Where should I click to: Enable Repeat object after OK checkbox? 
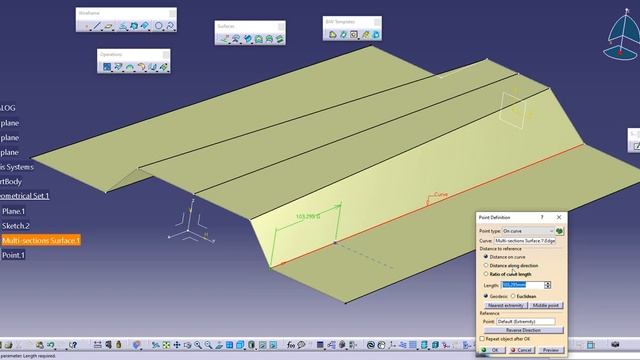(x=482, y=339)
